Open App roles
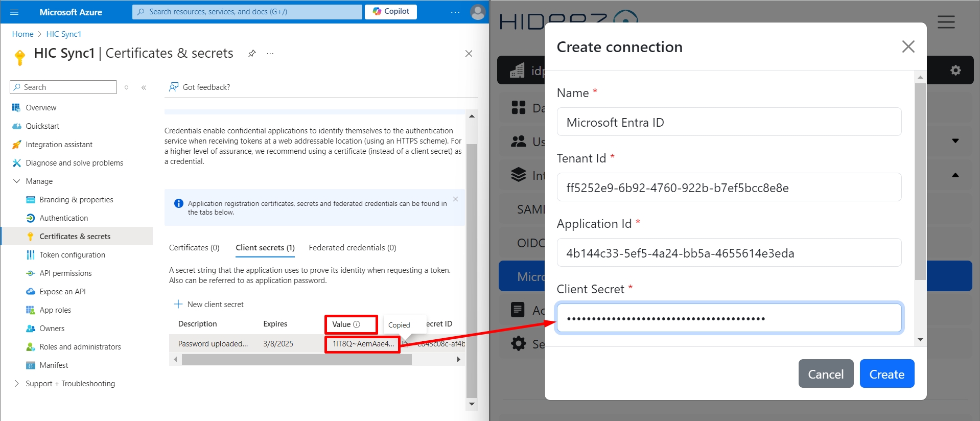Image resolution: width=980 pixels, height=421 pixels. (x=55, y=310)
